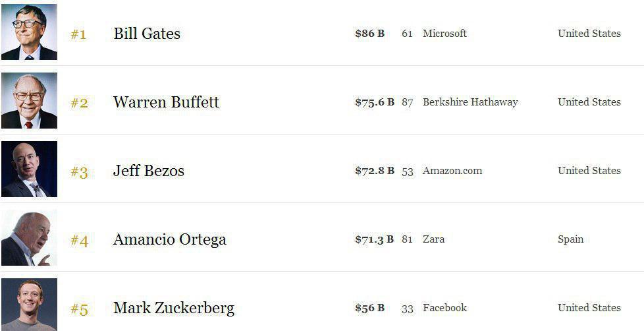Click the $86 B net worth value

click(x=369, y=34)
